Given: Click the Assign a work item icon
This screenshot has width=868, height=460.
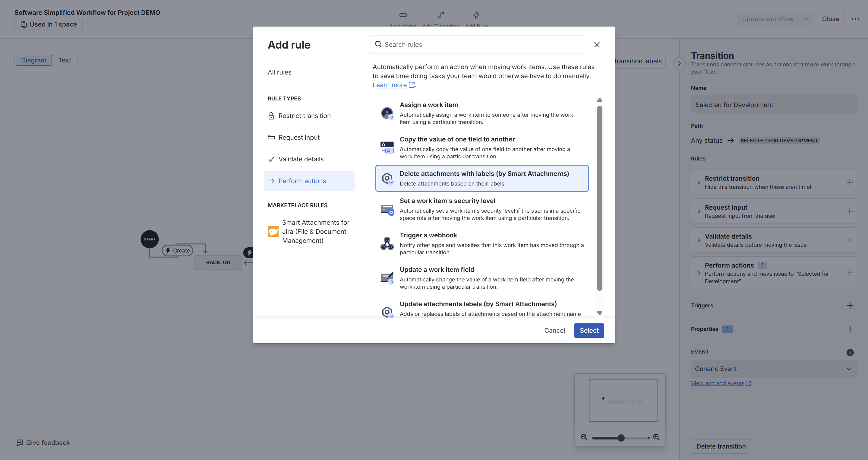Looking at the screenshot, I should coord(387,113).
